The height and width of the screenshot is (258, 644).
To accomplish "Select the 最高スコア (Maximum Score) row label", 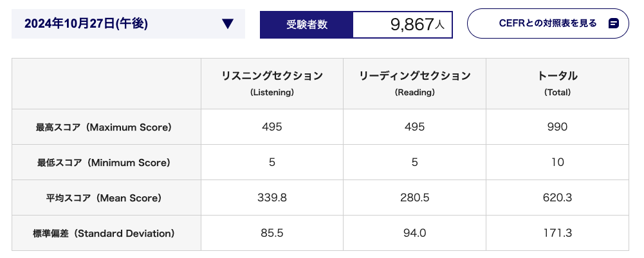I will [x=103, y=127].
